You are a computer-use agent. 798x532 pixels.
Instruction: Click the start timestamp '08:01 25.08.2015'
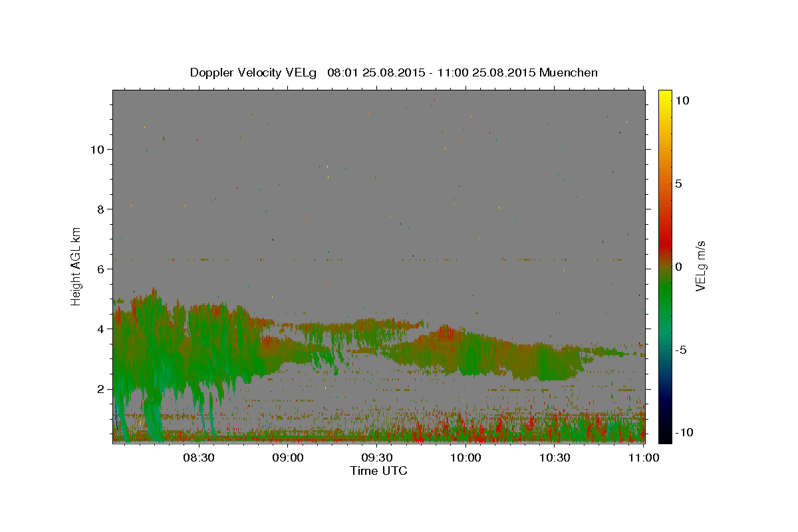[376, 72]
